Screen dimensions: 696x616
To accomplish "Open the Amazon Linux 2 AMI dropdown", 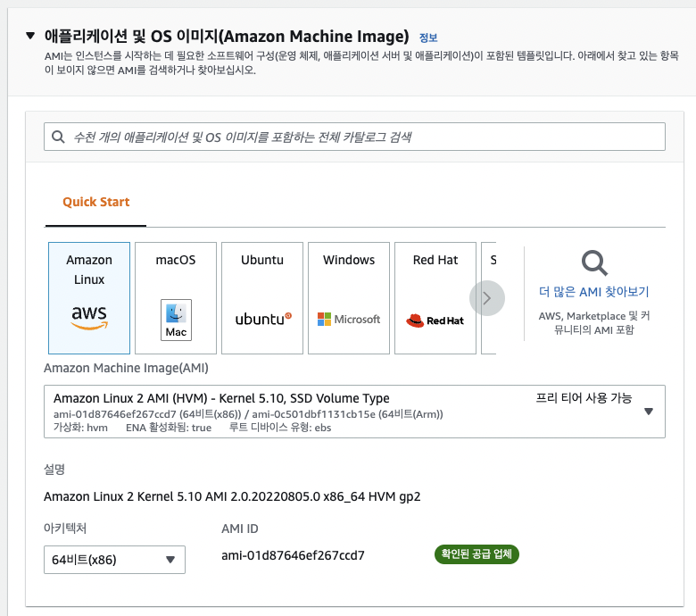I will coord(354,412).
